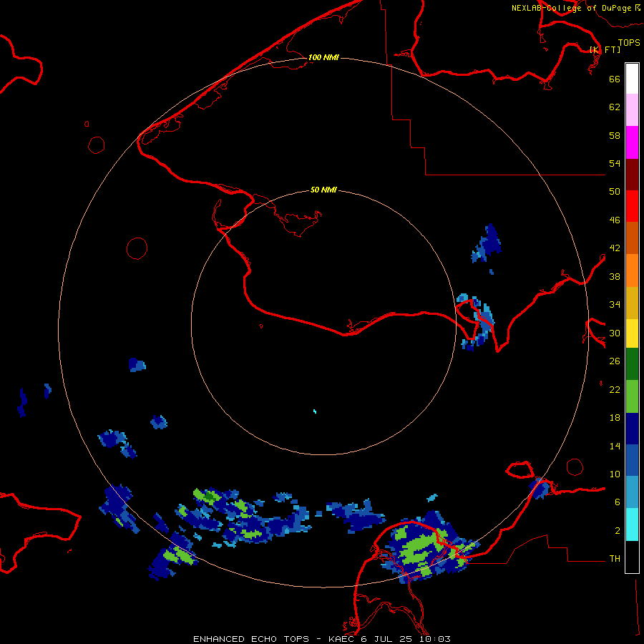Select the dark red (maroon) legend swatch
The image size is (644, 644).
tap(632, 175)
